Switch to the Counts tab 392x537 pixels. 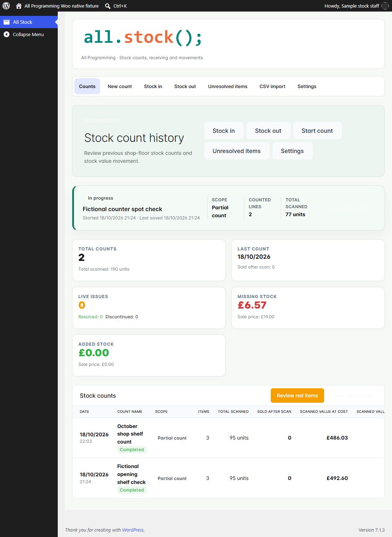pos(87,86)
